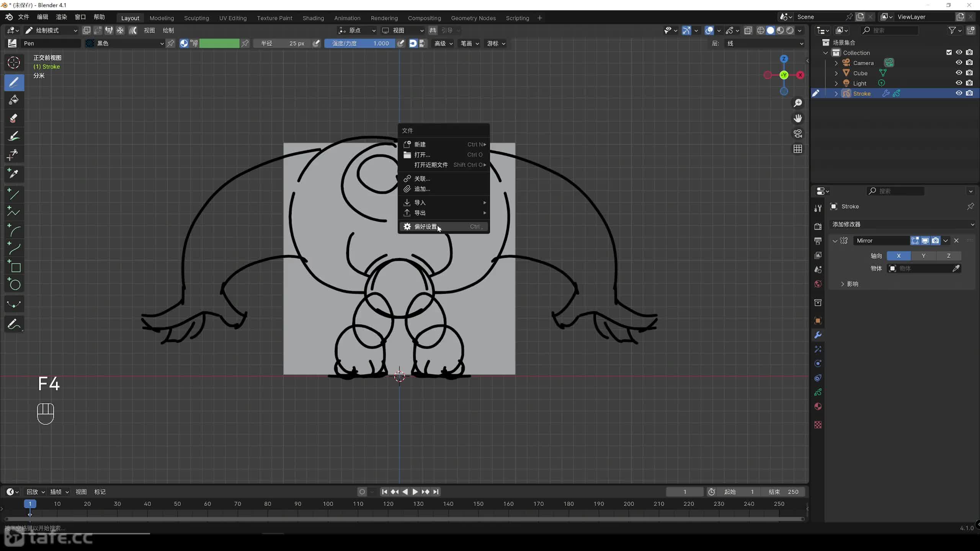Select the 3D Cursor tool
The height and width of the screenshot is (551, 980).
click(14, 62)
